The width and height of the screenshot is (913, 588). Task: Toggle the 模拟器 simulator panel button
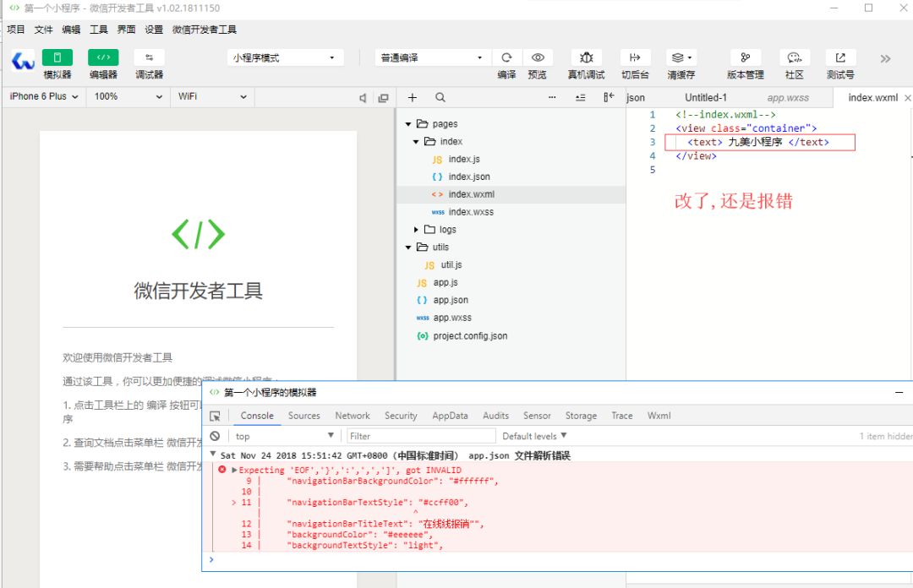(57, 57)
